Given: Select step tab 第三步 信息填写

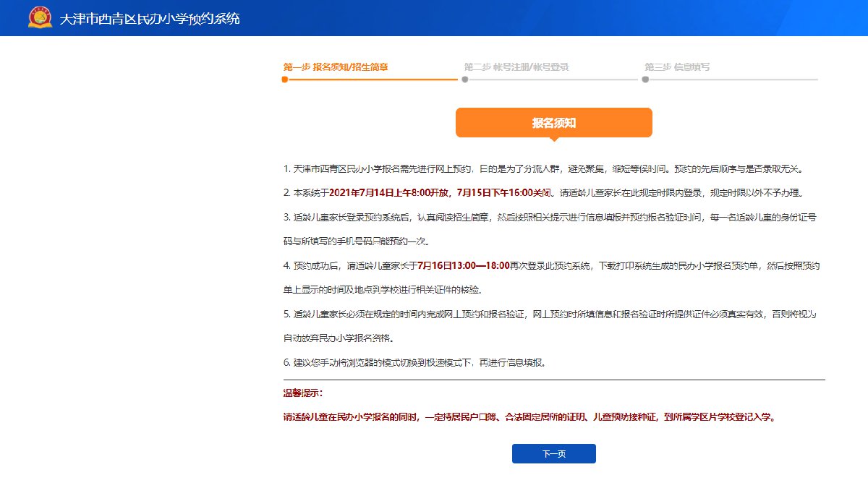Looking at the screenshot, I should (x=677, y=67).
